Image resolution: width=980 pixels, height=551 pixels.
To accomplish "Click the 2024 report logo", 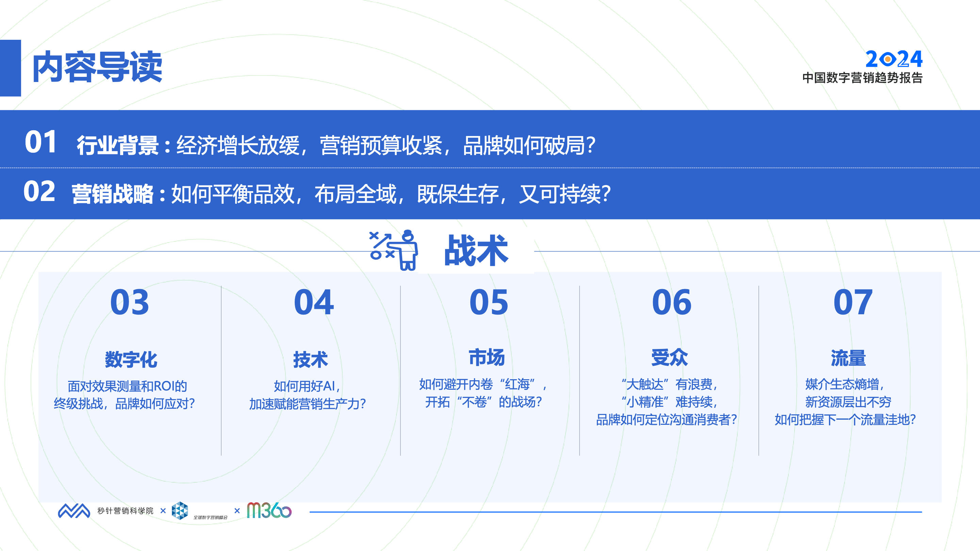I will click(894, 59).
